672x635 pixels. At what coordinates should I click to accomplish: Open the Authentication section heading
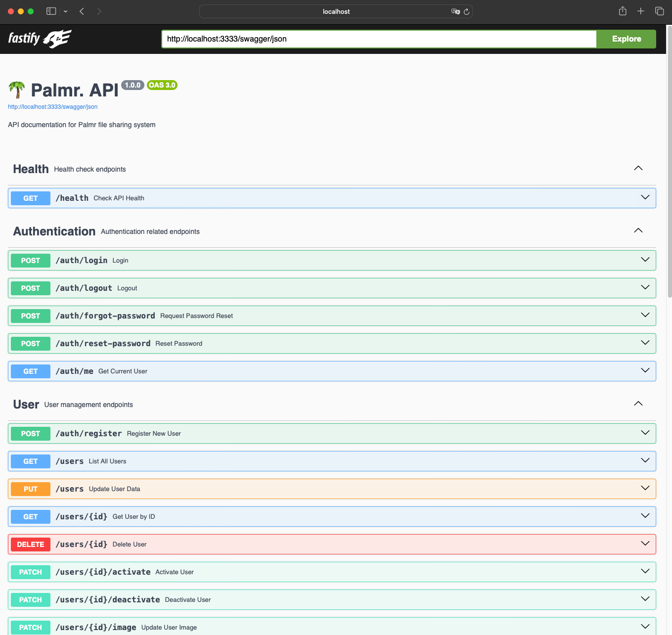click(x=54, y=231)
